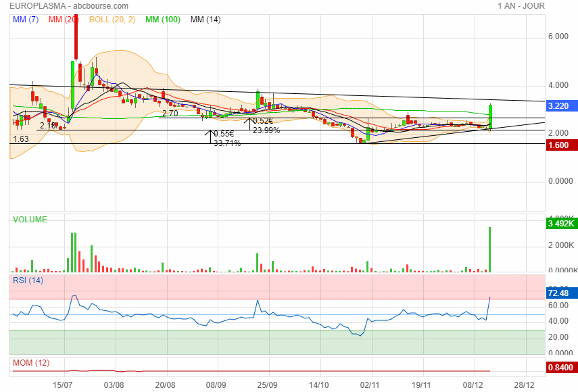The width and height of the screenshot is (578, 392).
Task: Click the 20/08 date label
Action: (x=165, y=385)
